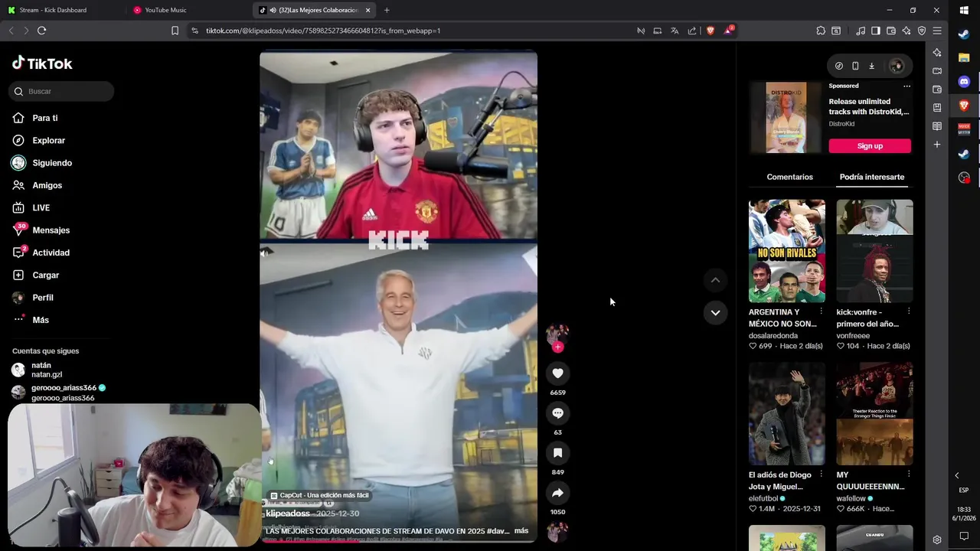The image size is (980, 551).
Task: Like the video with heart icon
Action: (x=557, y=373)
